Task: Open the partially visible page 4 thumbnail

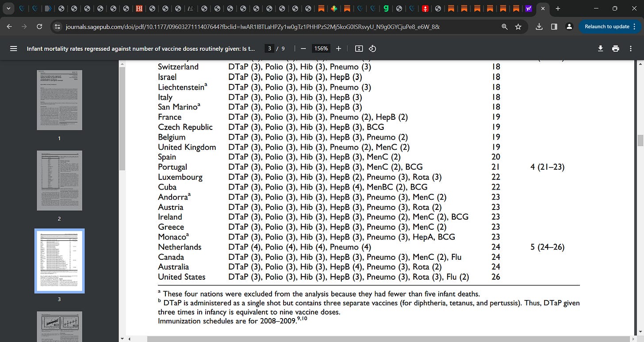Action: 59,327
